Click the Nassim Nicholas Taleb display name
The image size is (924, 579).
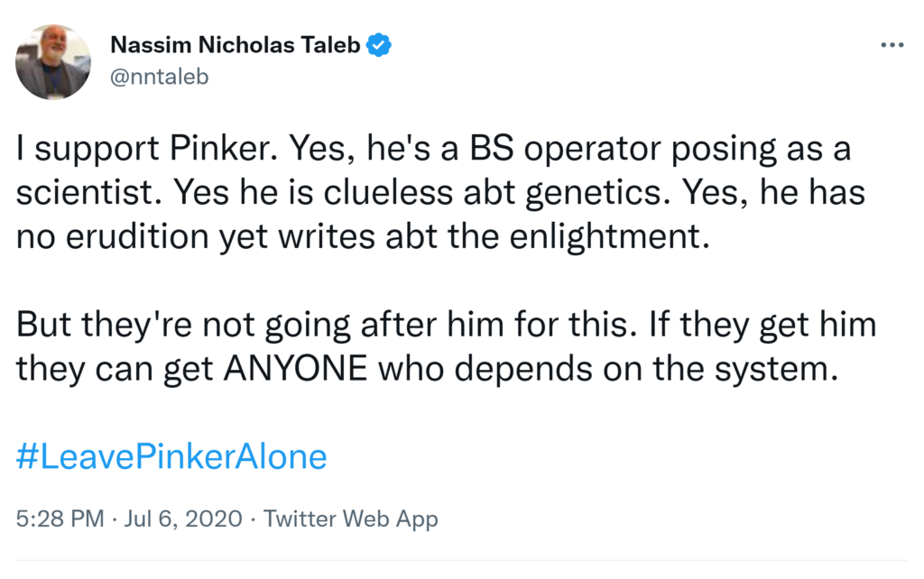(236, 45)
